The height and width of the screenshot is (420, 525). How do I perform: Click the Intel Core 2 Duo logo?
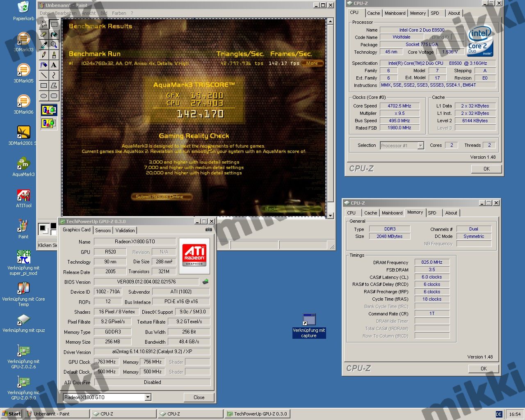[480, 42]
